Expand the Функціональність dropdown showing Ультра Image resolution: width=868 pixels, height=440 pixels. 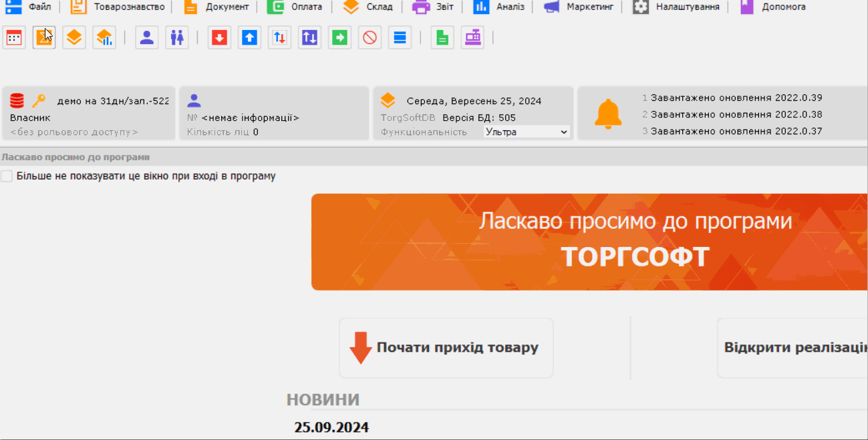pyautogui.click(x=527, y=132)
